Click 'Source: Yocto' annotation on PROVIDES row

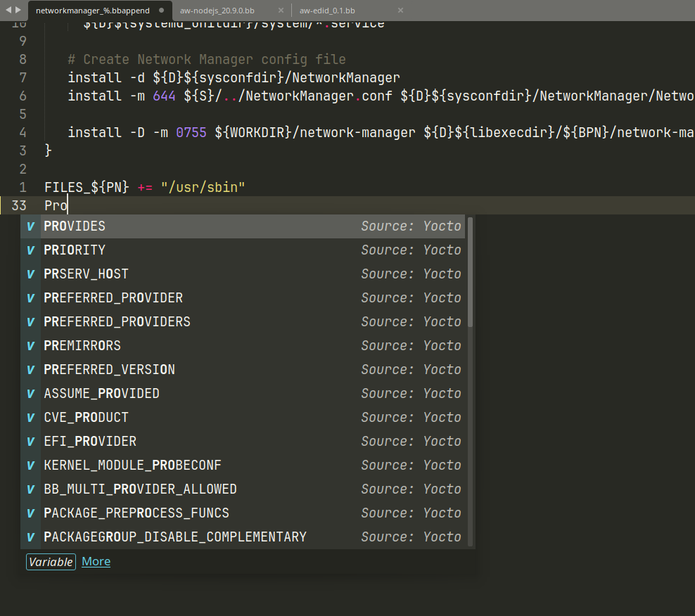[x=411, y=226]
